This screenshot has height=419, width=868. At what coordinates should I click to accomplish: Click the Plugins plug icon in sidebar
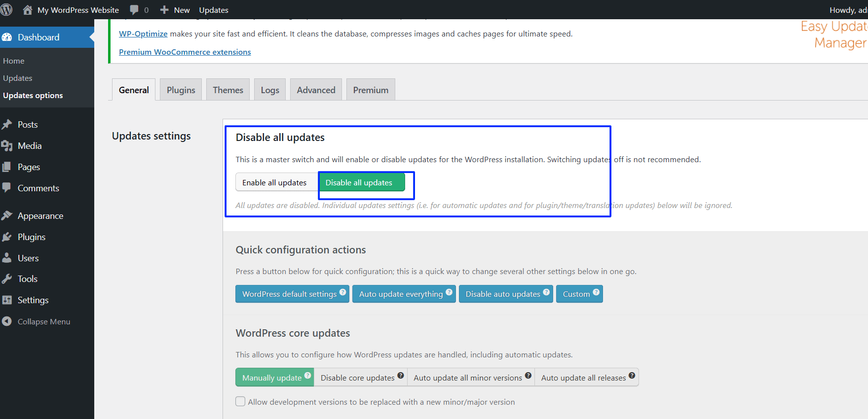(7, 237)
